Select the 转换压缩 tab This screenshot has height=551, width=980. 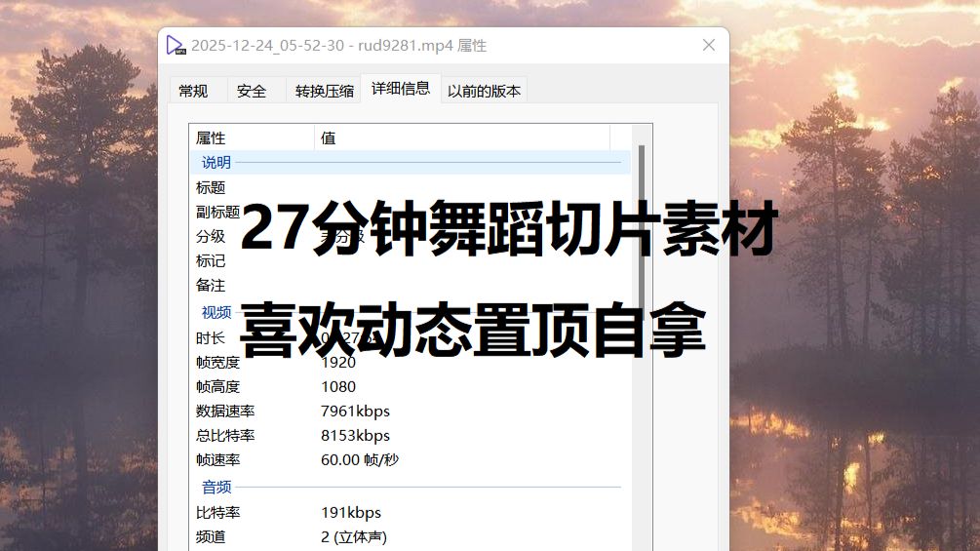(325, 91)
